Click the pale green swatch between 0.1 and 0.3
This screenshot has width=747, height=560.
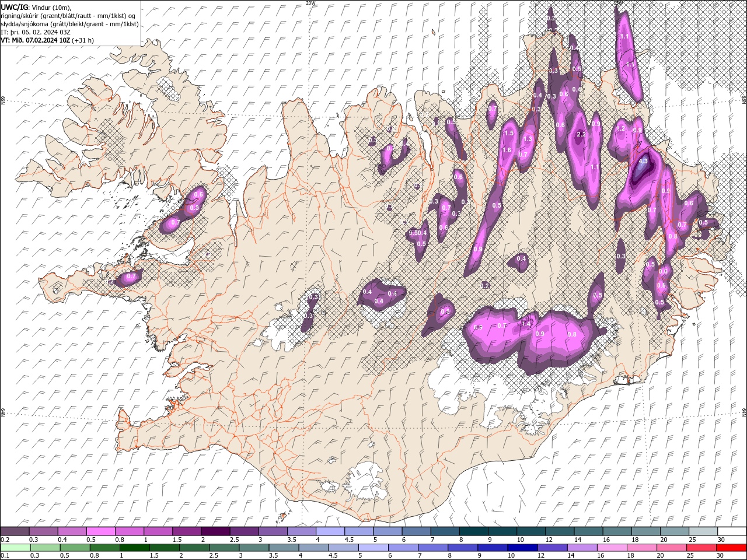[x=15, y=548]
